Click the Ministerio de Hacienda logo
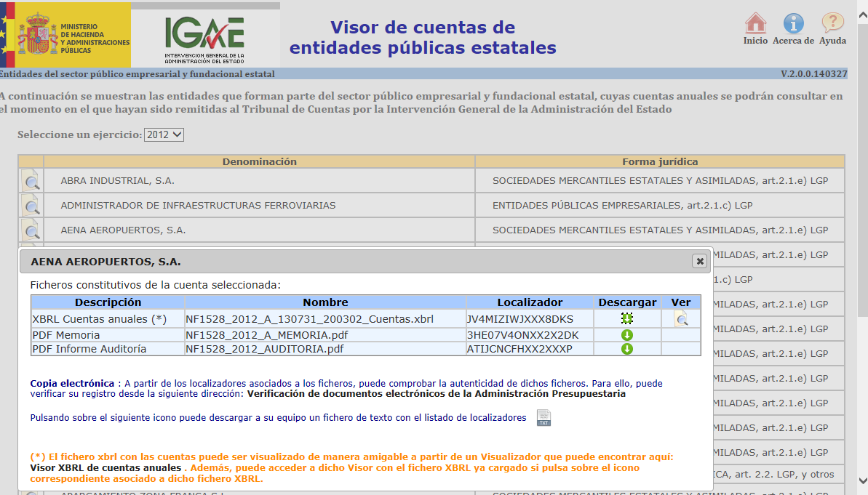This screenshot has height=495, width=868. click(65, 35)
